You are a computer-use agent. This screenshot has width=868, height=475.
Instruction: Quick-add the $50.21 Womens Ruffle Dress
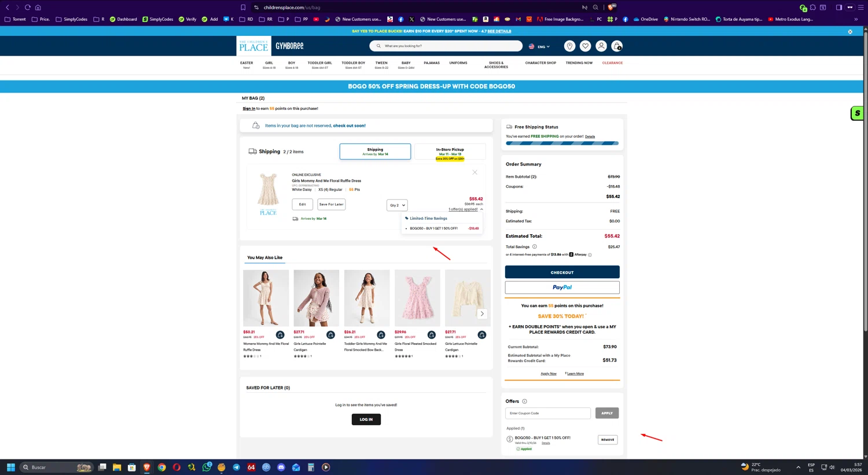pyautogui.click(x=280, y=335)
